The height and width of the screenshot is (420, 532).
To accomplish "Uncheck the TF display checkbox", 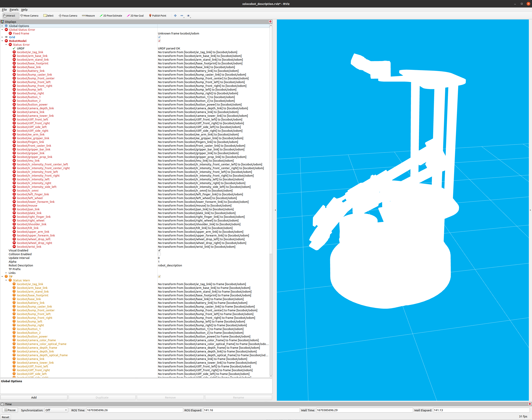I will (x=159, y=276).
